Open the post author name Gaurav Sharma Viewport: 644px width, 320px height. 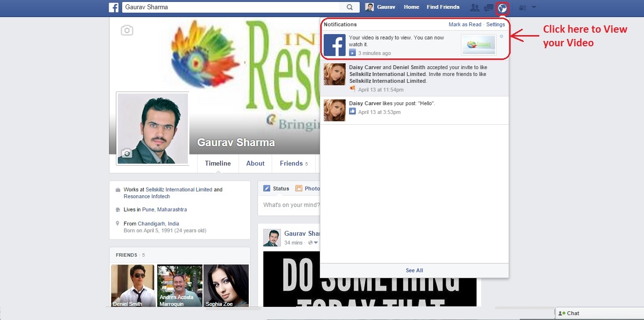pos(302,234)
